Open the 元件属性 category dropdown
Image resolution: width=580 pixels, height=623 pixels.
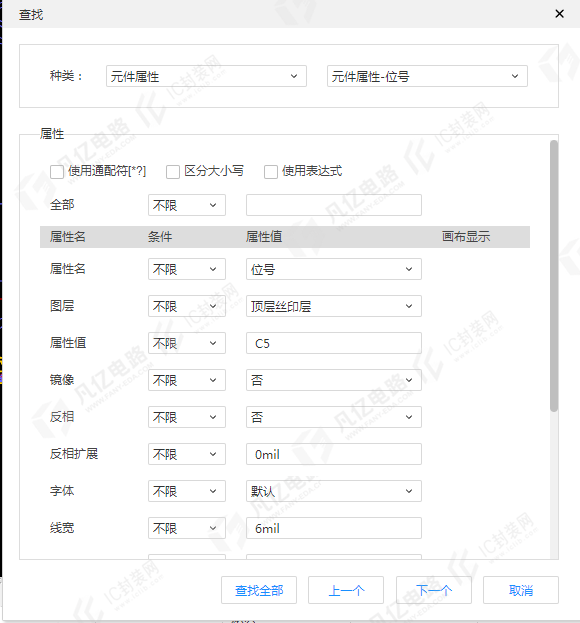(x=206, y=76)
